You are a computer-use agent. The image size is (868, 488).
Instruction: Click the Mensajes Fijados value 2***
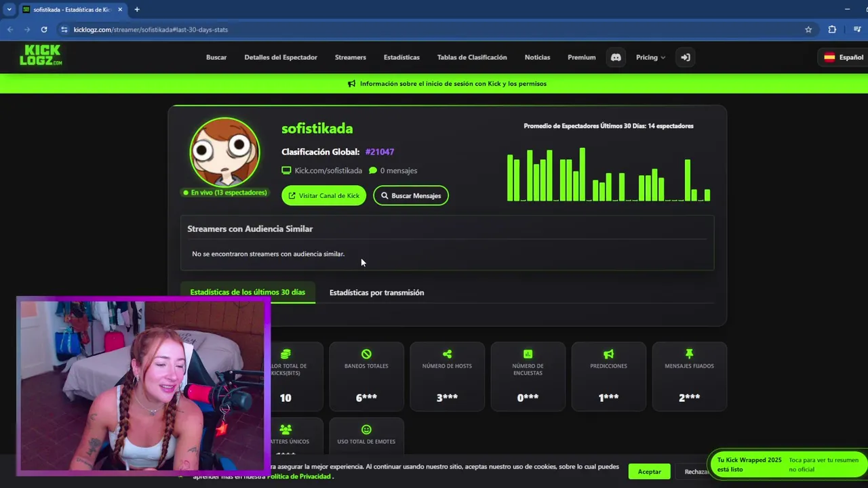click(689, 398)
